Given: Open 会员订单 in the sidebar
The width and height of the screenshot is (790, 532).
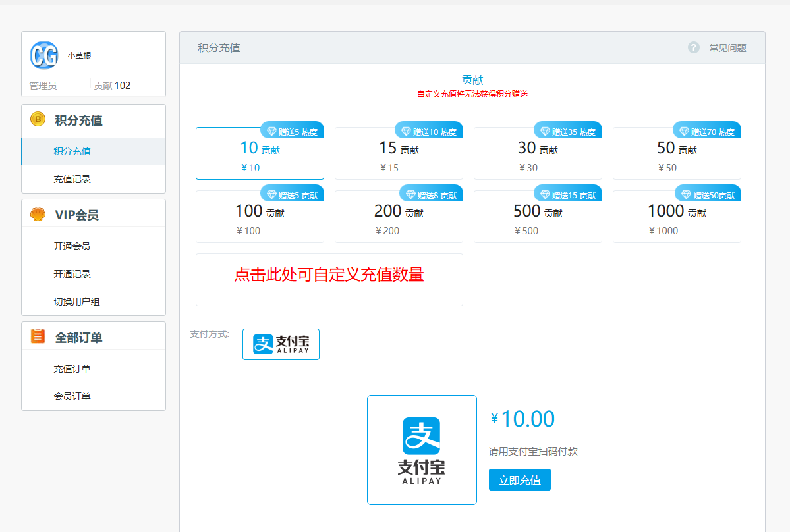Looking at the screenshot, I should (x=72, y=396).
